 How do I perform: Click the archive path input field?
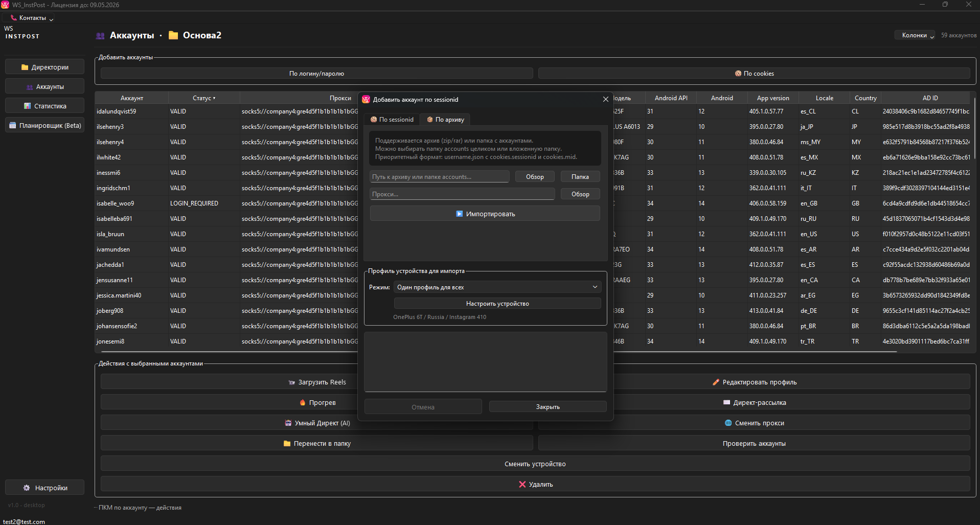439,177
